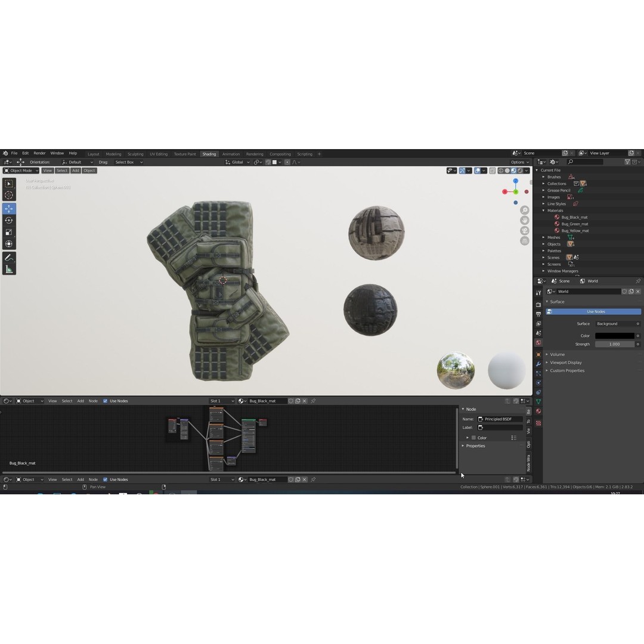Open the World properties tab icon
The width and height of the screenshot is (644, 644).
538,342
